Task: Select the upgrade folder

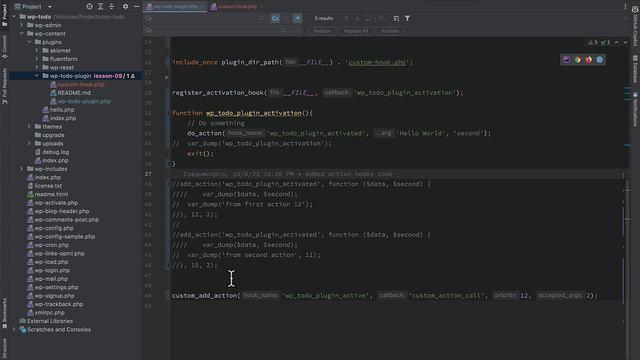Action: 53,135
